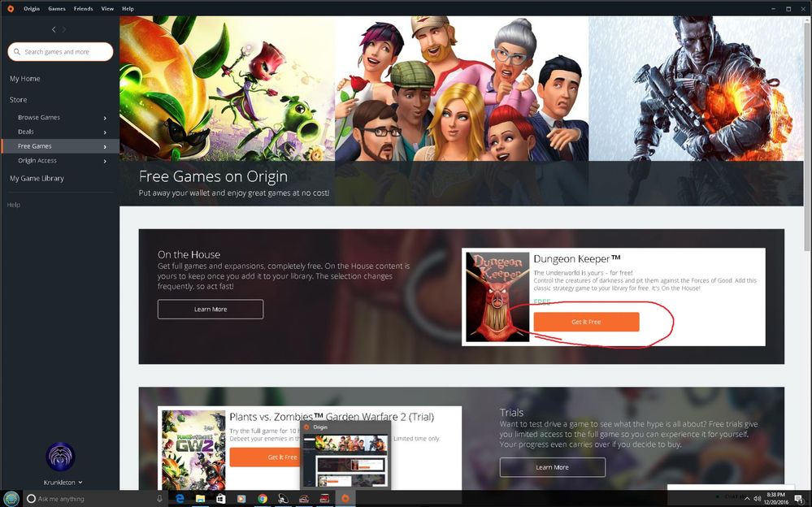Open the Krunkleton account dropdown arrow
The image size is (812, 507).
tap(80, 483)
